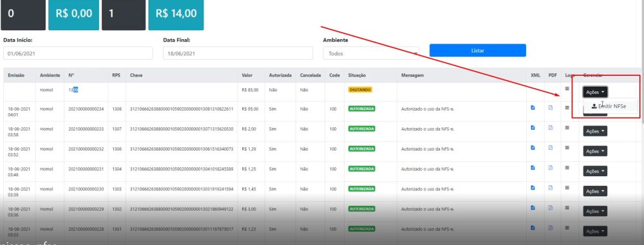Open Ações dropdown for RPS 1302

click(x=595, y=212)
